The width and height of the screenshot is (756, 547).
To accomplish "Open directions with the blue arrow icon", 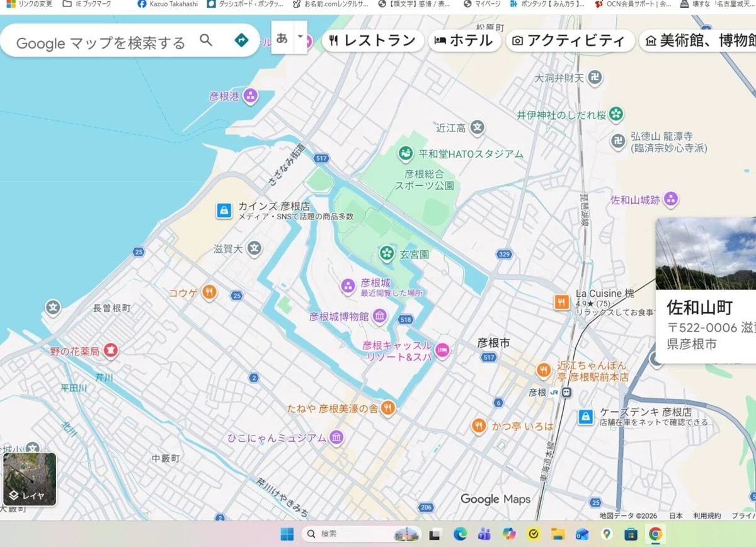I will coord(241,40).
